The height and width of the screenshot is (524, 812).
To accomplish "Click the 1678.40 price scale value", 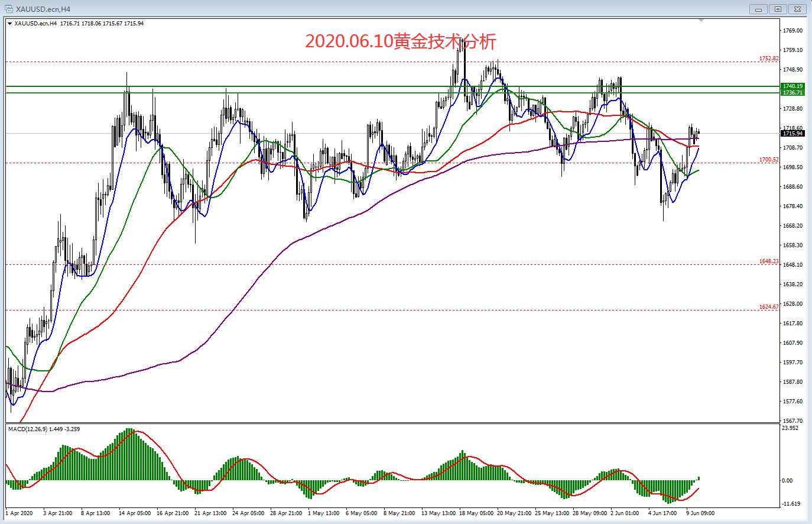I will click(792, 206).
